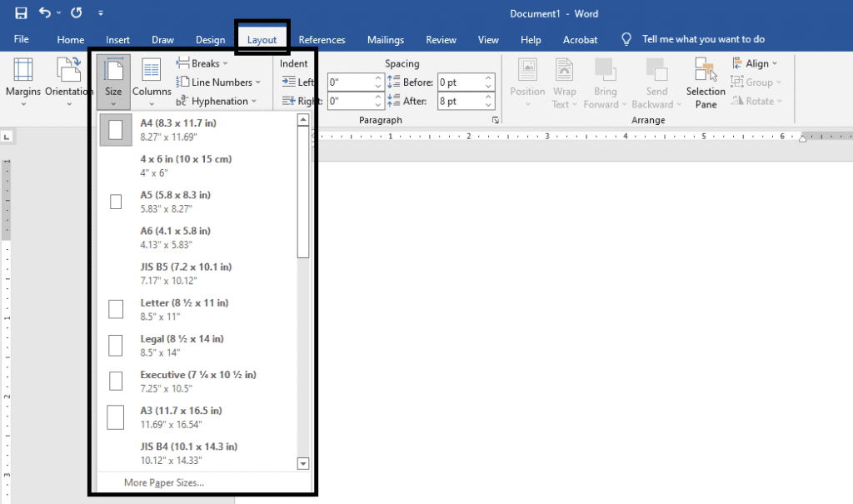Click the Columns icon
This screenshot has height=504, width=853.
pyautogui.click(x=152, y=82)
